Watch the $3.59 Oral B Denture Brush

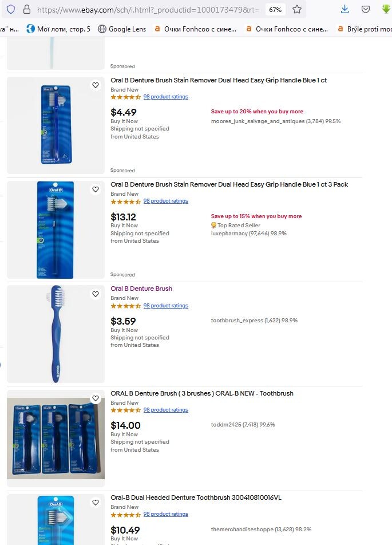96,294
